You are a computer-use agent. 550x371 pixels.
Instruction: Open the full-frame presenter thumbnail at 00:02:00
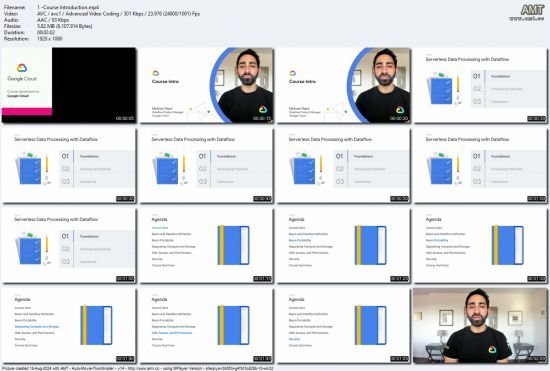click(x=480, y=325)
